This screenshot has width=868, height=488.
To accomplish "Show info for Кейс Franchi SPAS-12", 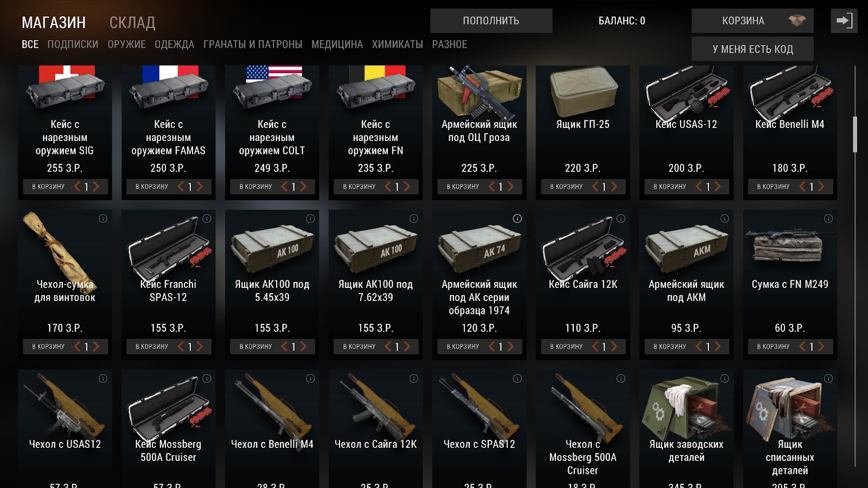I will pyautogui.click(x=207, y=219).
